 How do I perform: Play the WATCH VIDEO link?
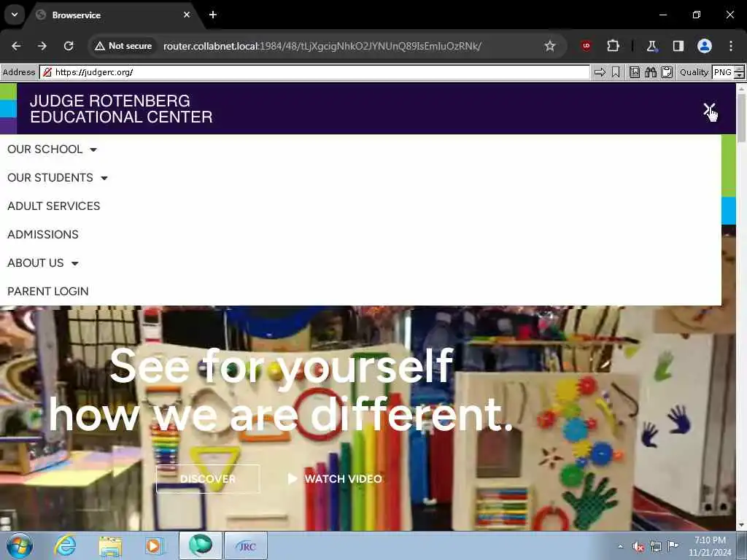[335, 478]
